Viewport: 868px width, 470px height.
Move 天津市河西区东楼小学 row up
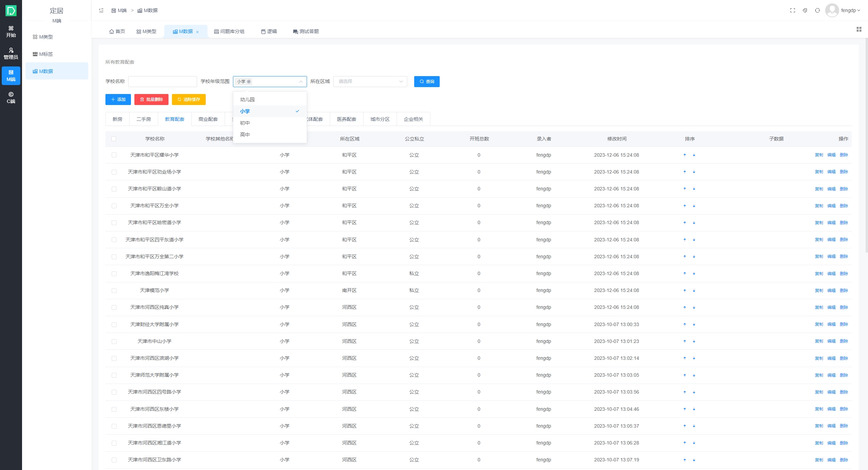tap(685, 409)
